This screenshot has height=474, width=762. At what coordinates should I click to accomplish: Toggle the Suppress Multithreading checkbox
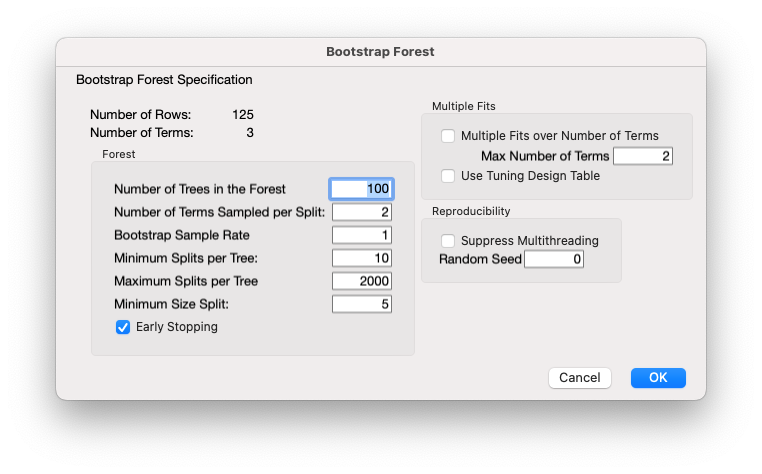click(448, 241)
